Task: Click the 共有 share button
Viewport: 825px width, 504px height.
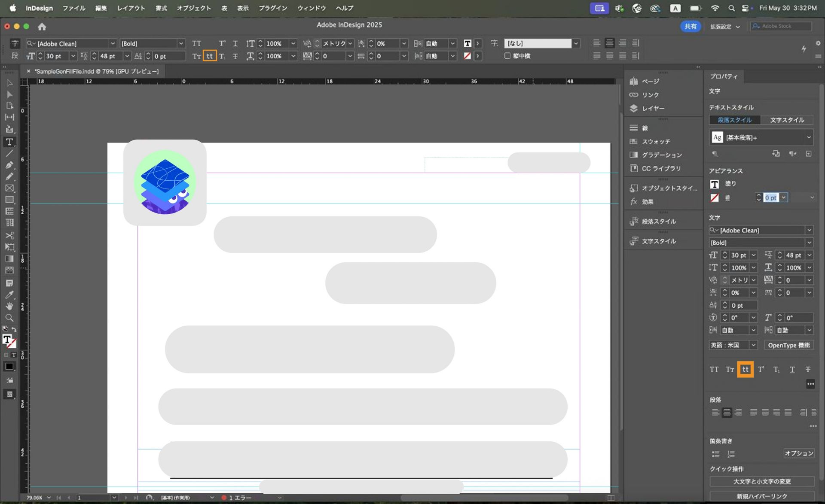Action: (x=690, y=26)
